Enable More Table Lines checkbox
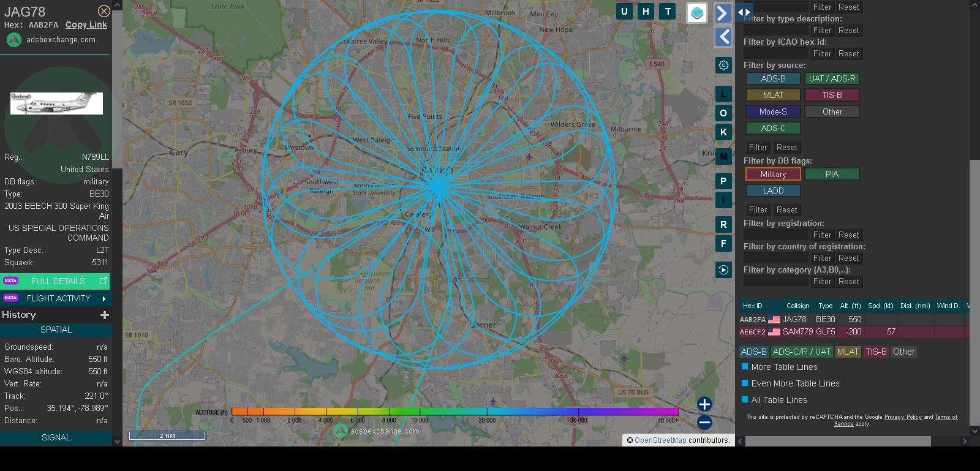Viewport: 980px width, 471px height. [745, 366]
